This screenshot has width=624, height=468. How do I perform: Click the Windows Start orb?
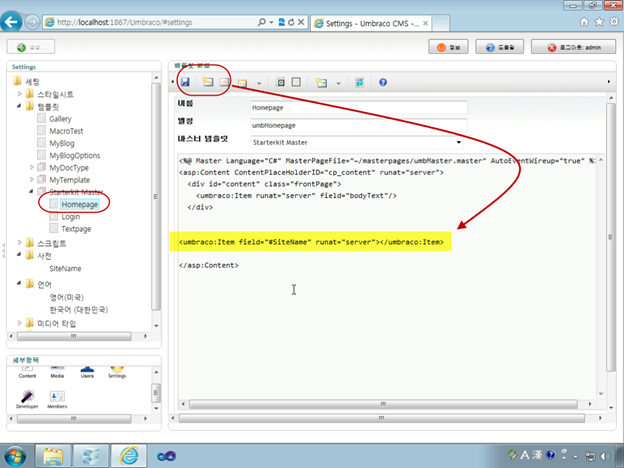tap(14, 456)
